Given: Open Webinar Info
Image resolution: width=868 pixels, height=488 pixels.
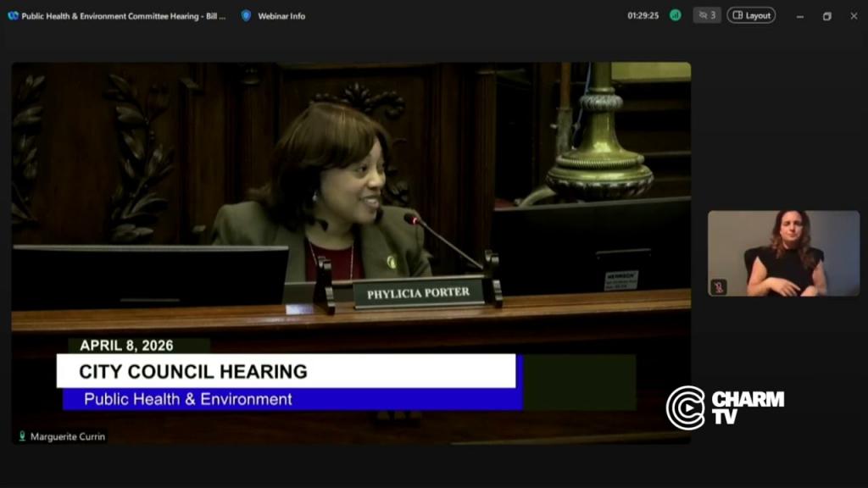Looking at the screenshot, I should pos(281,15).
